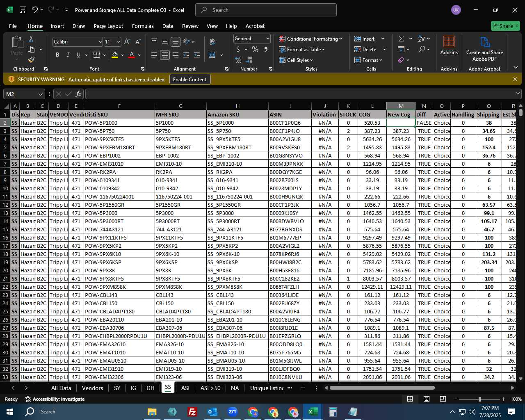
Task: Expand the formula bar
Action: click(x=518, y=94)
